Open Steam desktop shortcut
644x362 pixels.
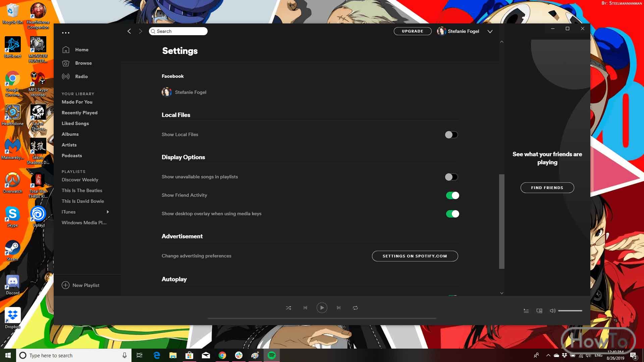(x=13, y=251)
